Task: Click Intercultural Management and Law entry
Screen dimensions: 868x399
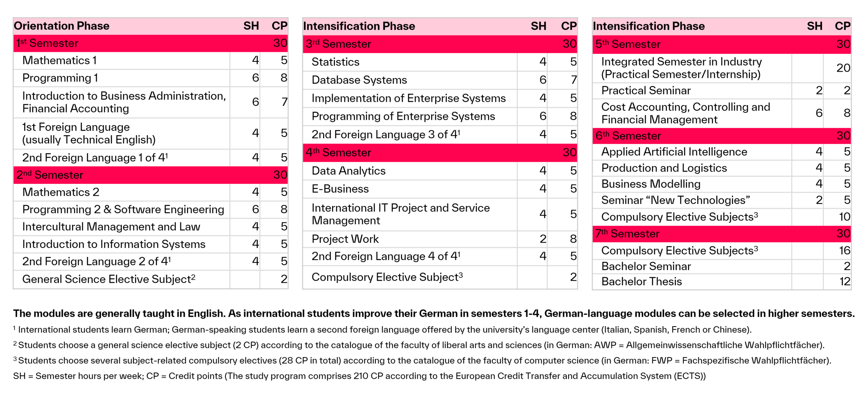Action: coord(111,227)
